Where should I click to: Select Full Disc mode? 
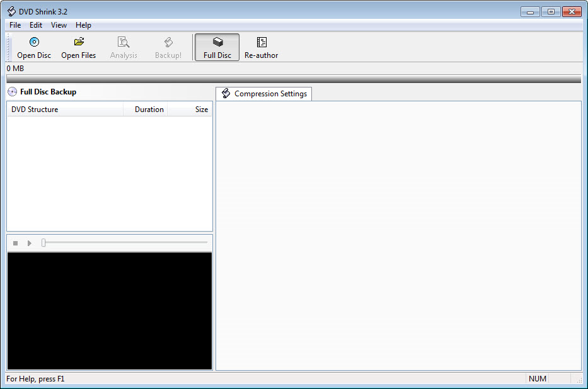217,47
